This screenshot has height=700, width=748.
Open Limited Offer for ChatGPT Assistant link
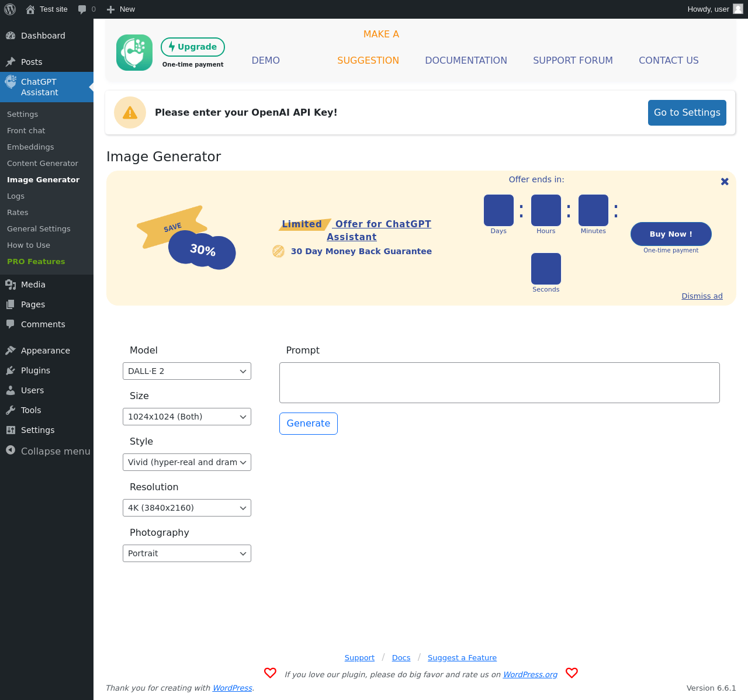pos(356,230)
